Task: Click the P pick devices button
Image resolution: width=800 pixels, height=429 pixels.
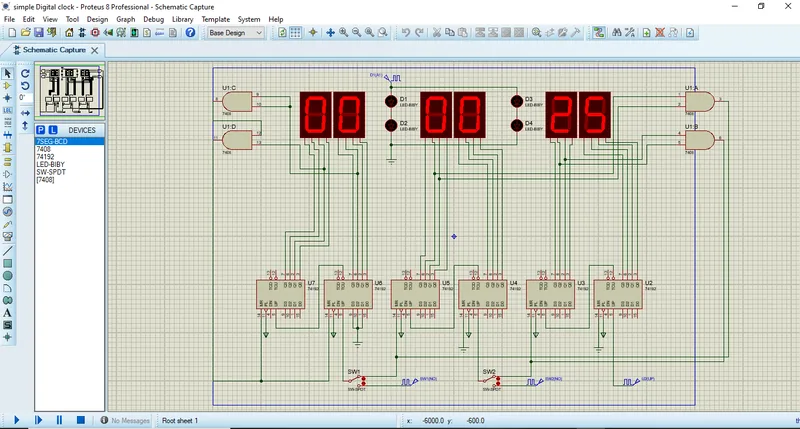Action: (x=41, y=130)
